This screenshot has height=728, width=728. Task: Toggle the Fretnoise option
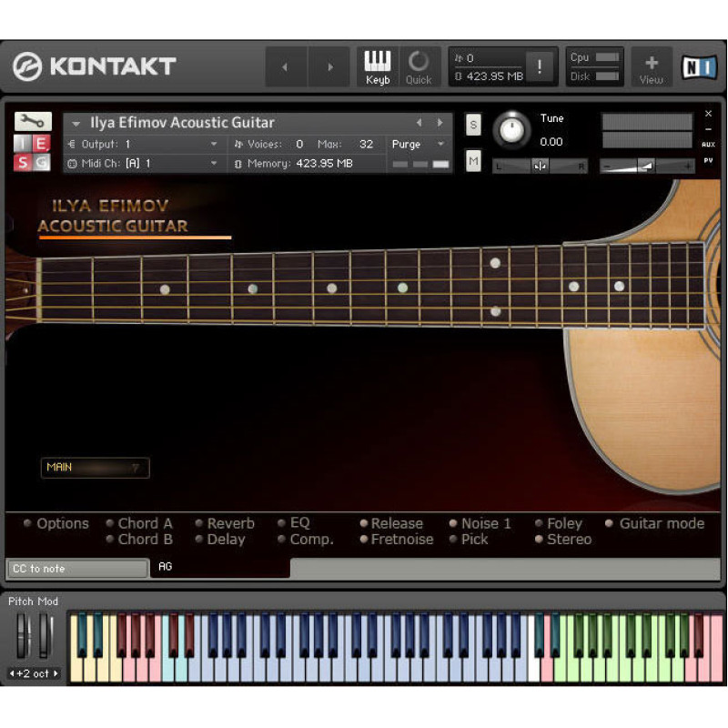pos(364,540)
